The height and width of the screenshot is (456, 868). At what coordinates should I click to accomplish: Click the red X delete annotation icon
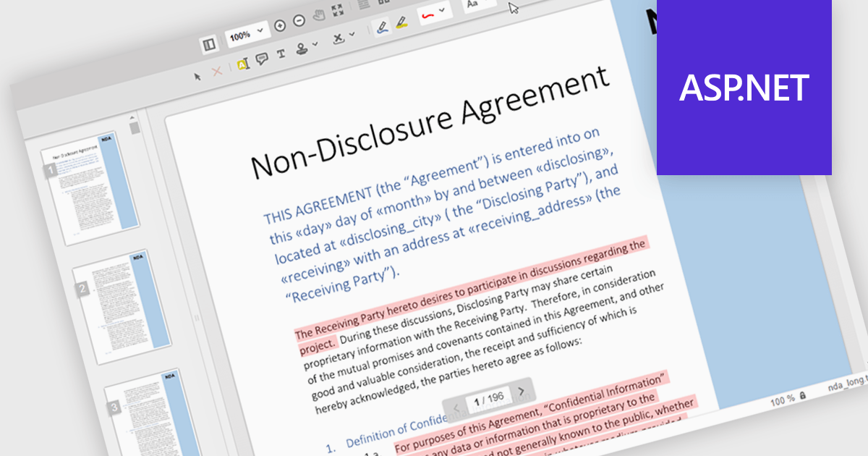216,71
